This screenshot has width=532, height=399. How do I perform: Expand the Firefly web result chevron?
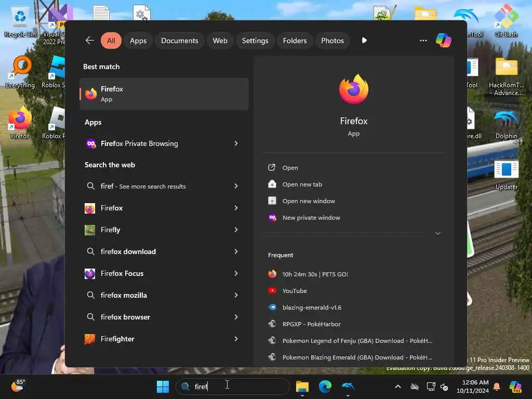click(x=236, y=230)
